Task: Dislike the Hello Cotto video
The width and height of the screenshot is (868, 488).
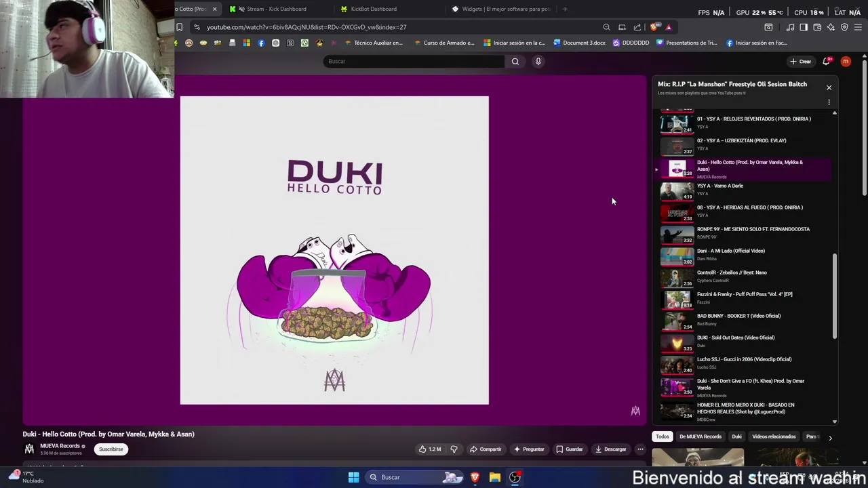Action: pos(454,449)
